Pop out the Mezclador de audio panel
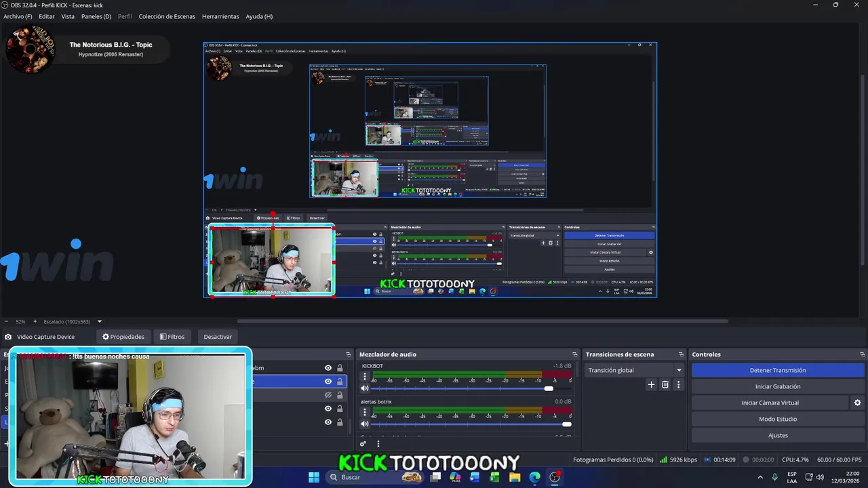Image resolution: width=868 pixels, height=488 pixels. [575, 354]
